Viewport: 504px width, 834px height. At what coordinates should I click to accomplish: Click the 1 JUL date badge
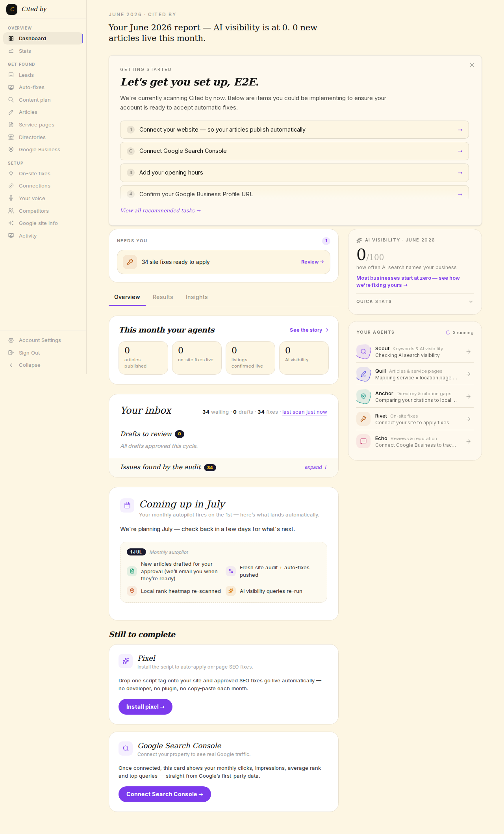136,552
